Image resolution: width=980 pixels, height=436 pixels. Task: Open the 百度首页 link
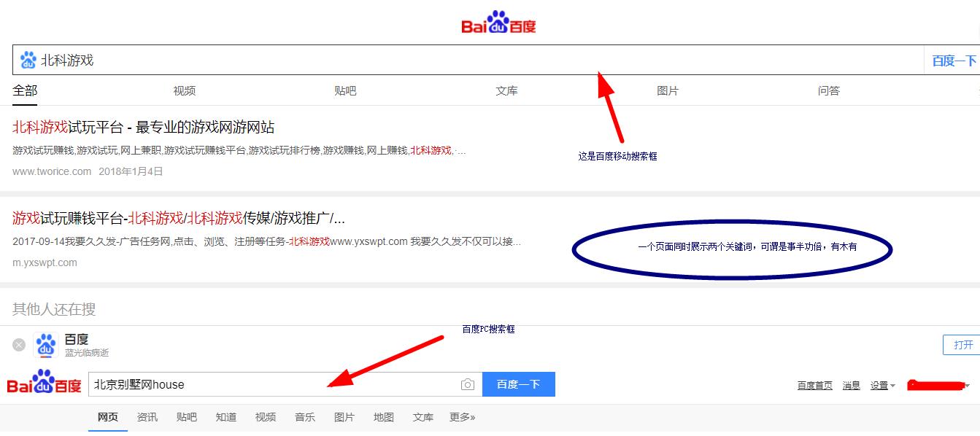(x=815, y=386)
